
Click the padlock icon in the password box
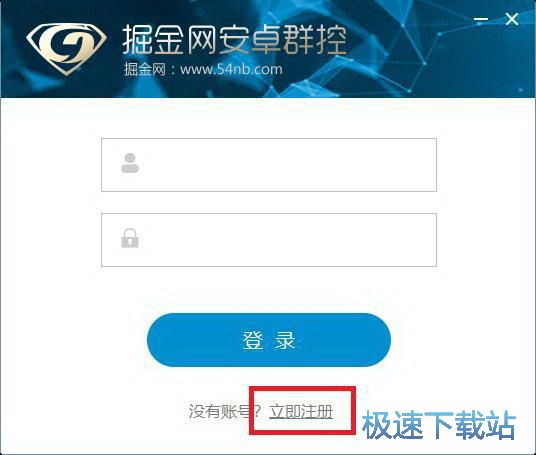[x=130, y=238]
